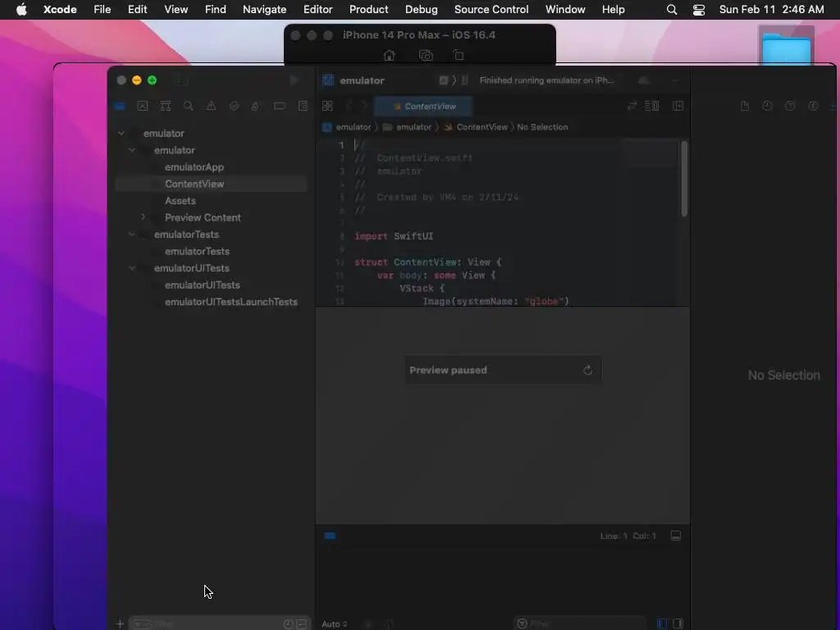
Task: Refresh the paused preview
Action: 587,370
